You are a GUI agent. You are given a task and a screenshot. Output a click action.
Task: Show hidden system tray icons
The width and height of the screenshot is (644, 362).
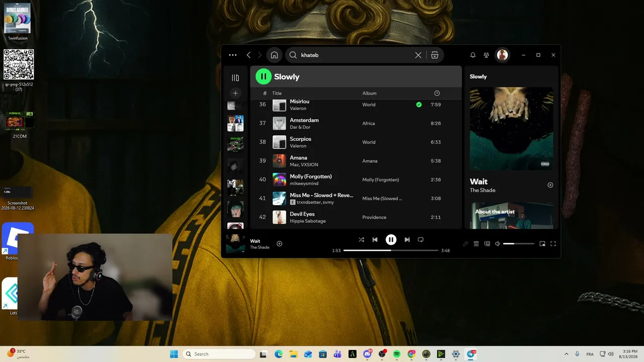tap(566, 354)
